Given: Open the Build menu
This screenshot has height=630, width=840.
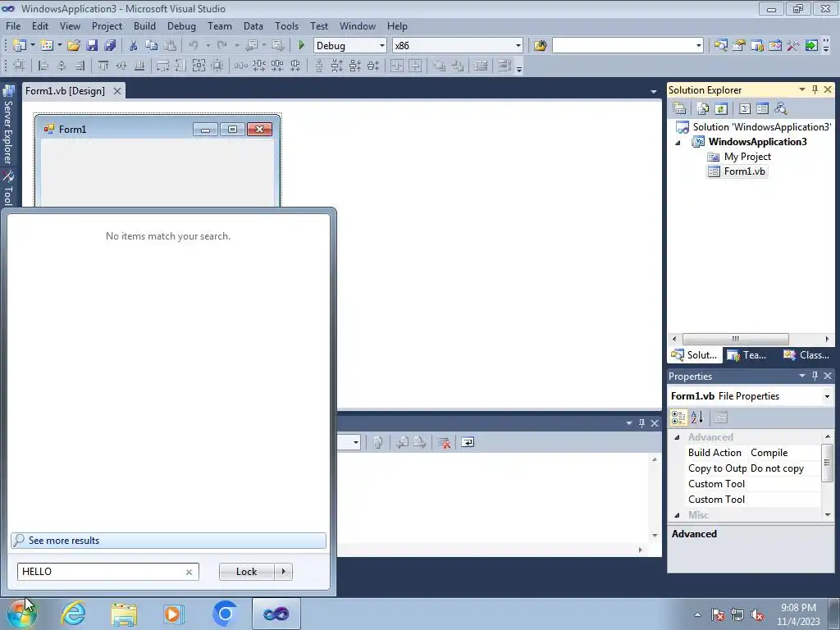Looking at the screenshot, I should click(x=144, y=25).
